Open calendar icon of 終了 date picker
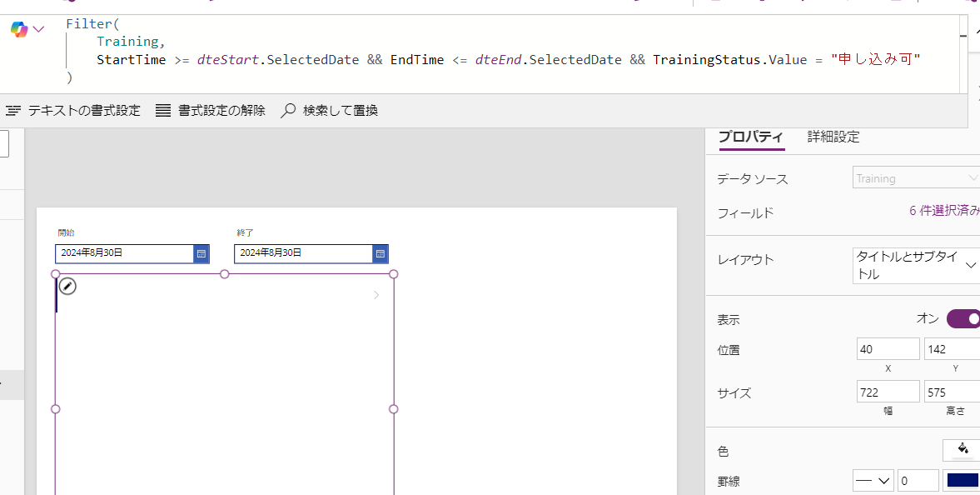Screen dimensions: 980x495 click(x=381, y=253)
